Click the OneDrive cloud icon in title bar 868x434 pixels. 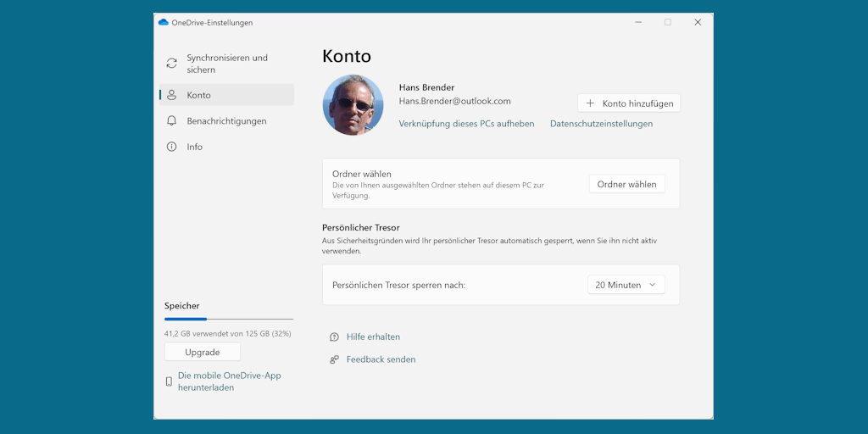coord(164,23)
